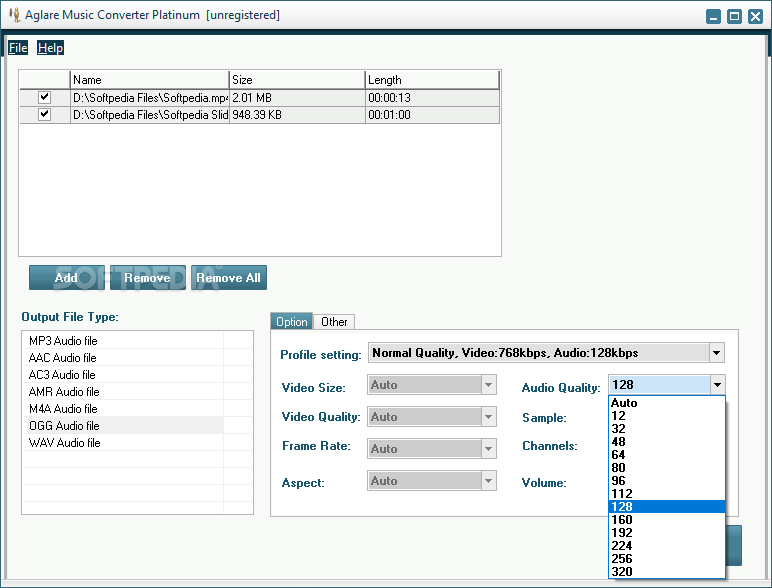The height and width of the screenshot is (588, 772).
Task: Open the Help menu
Action: pyautogui.click(x=50, y=48)
